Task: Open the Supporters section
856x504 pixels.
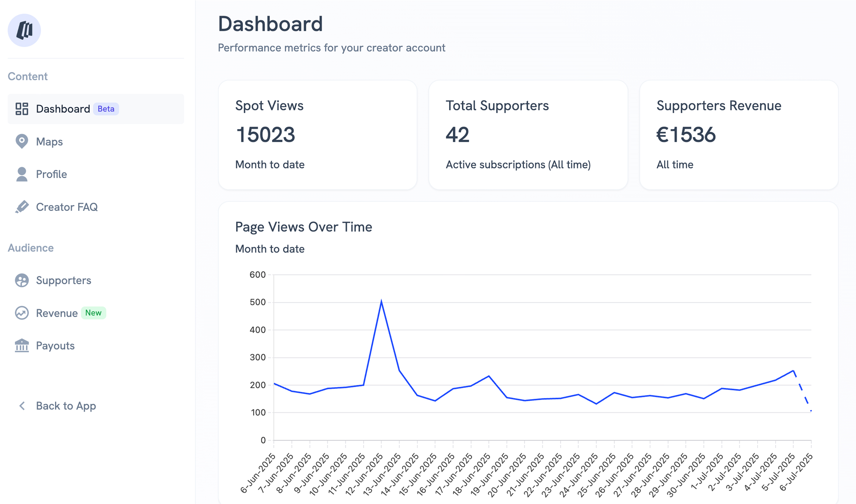Action: tap(64, 280)
